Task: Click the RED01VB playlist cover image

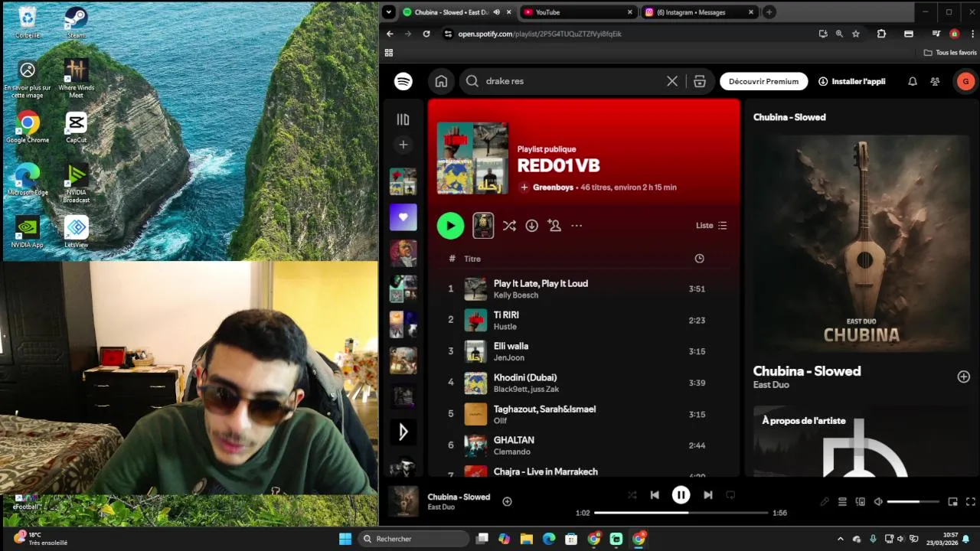Action: [472, 158]
